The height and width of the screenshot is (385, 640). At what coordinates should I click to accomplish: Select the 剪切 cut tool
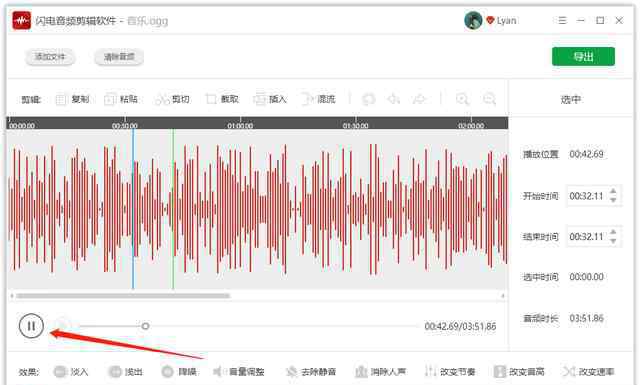click(172, 99)
